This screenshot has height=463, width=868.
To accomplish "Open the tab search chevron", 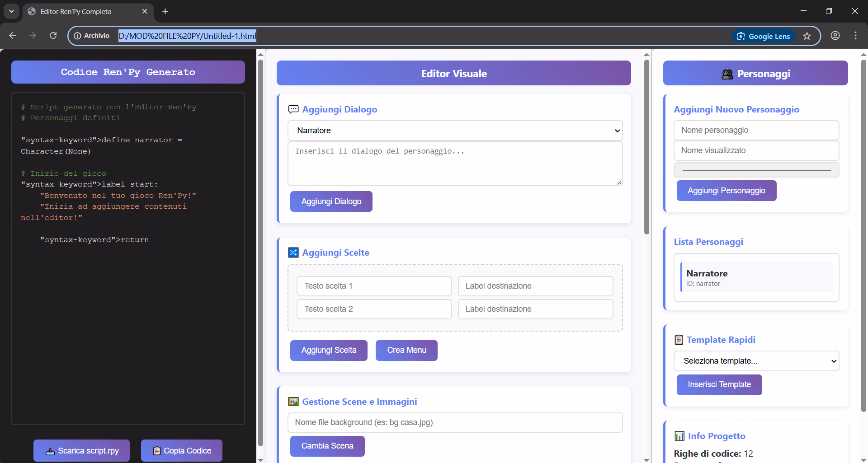I will 11,11.
